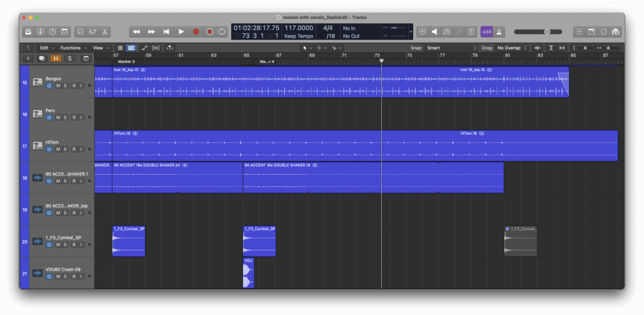Open Quick Help
Viewport: 644px width, 315px height.
pos(53,31)
